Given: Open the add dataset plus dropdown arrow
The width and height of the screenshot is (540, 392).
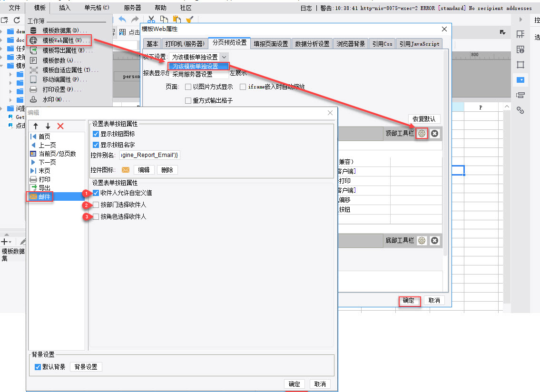Looking at the screenshot, I should [10, 242].
